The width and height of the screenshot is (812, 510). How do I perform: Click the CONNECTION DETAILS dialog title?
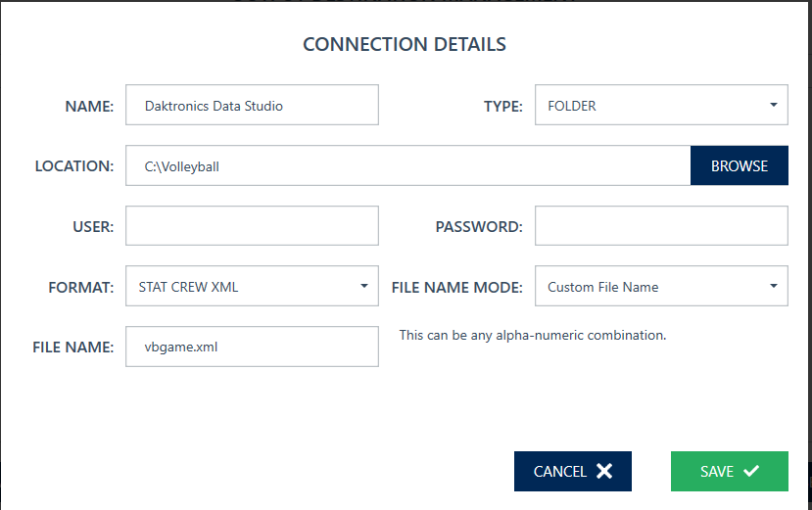405,44
